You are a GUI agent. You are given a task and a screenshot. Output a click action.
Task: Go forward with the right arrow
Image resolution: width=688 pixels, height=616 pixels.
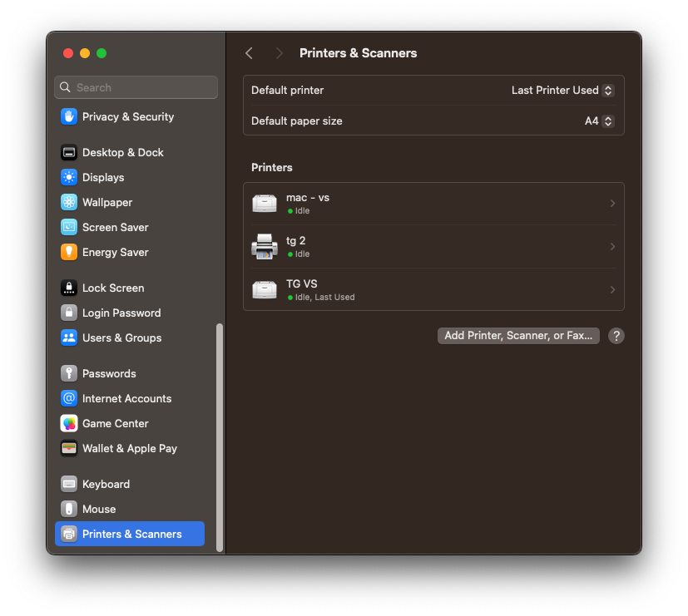pyautogui.click(x=279, y=53)
